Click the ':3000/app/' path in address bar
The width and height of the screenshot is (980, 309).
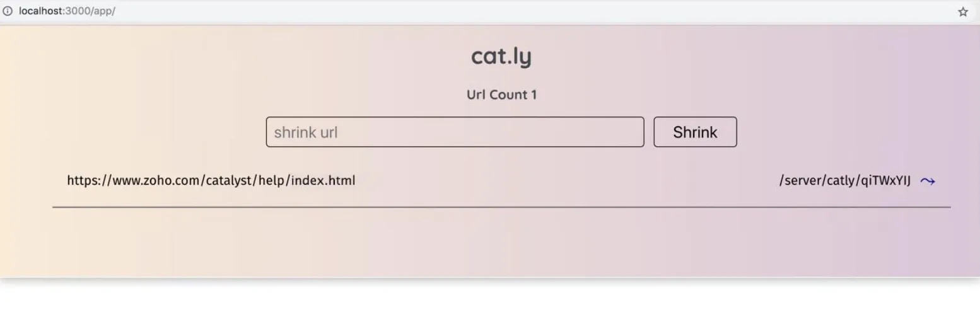point(90,11)
